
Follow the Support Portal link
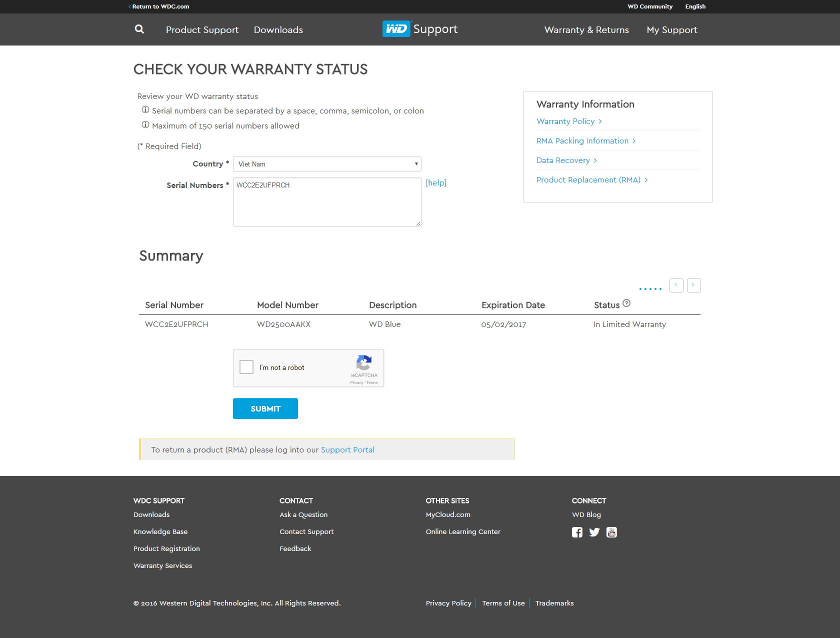point(347,450)
